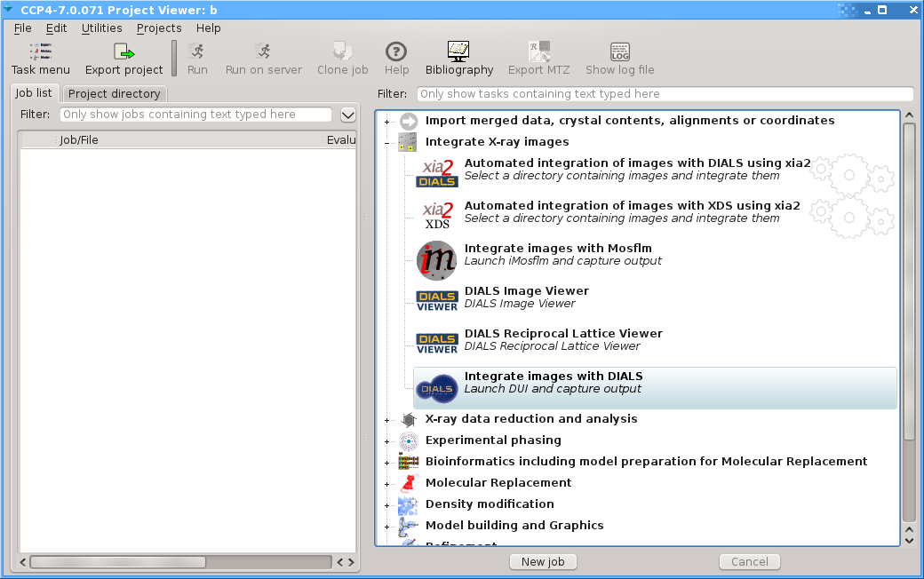Switch to the Job list tab

34,93
